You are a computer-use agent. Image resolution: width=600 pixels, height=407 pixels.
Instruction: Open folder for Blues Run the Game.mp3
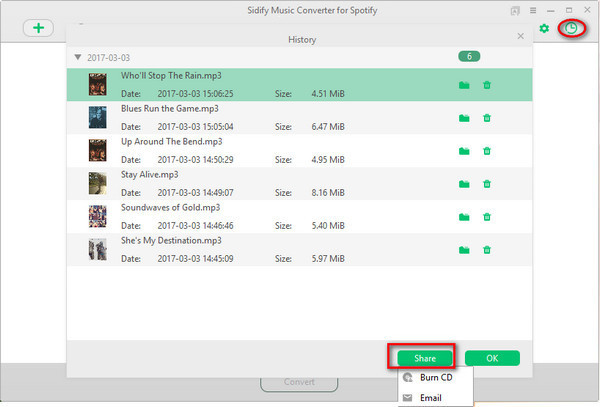pos(464,118)
